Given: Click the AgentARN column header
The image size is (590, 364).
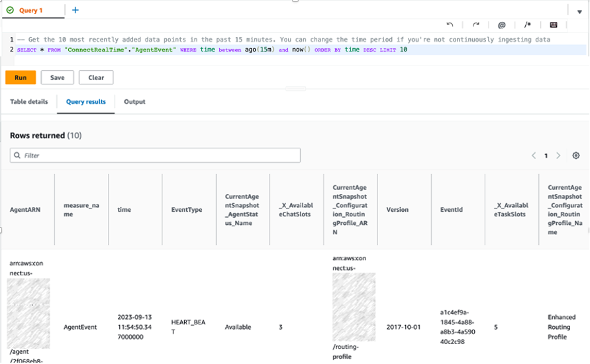Looking at the screenshot, I should [x=25, y=209].
